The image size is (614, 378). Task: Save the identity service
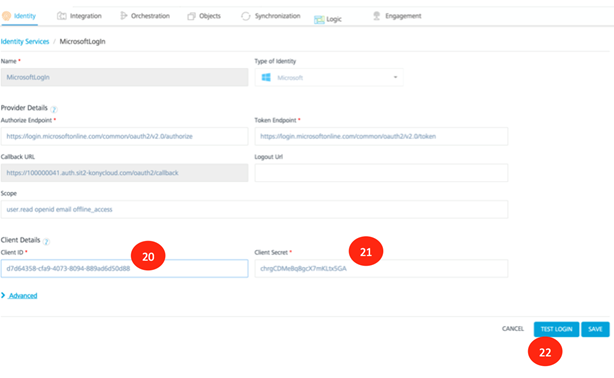pyautogui.click(x=595, y=329)
